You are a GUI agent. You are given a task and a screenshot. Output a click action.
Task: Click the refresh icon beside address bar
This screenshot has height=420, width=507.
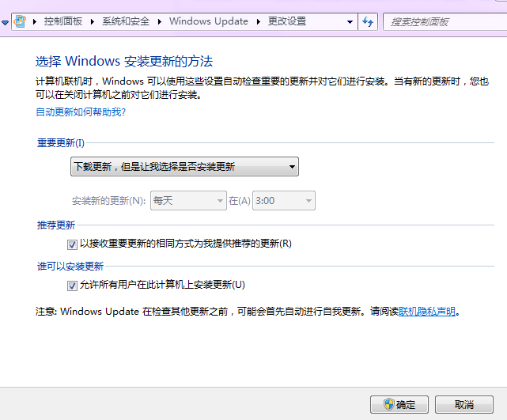[368, 21]
